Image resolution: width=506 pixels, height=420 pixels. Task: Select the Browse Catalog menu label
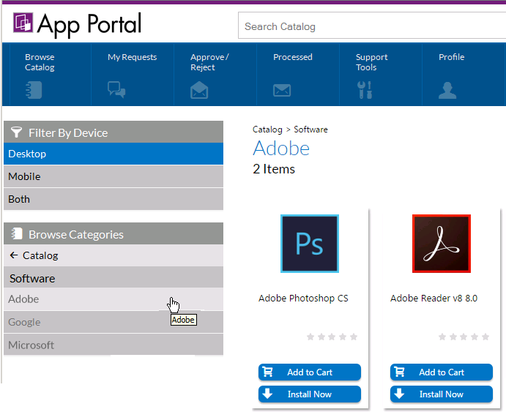40,62
